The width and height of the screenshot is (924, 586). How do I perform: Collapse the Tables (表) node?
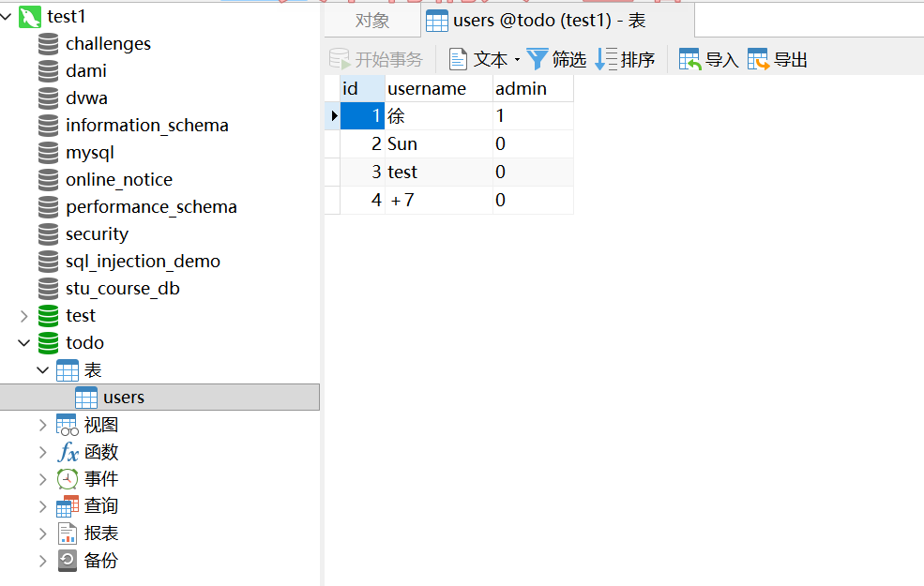(43, 370)
